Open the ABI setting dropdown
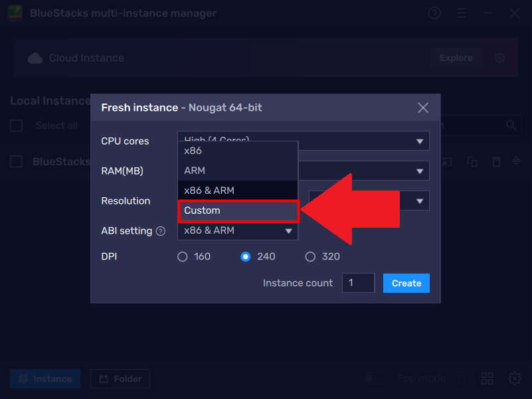The height and width of the screenshot is (399, 532). (x=238, y=231)
